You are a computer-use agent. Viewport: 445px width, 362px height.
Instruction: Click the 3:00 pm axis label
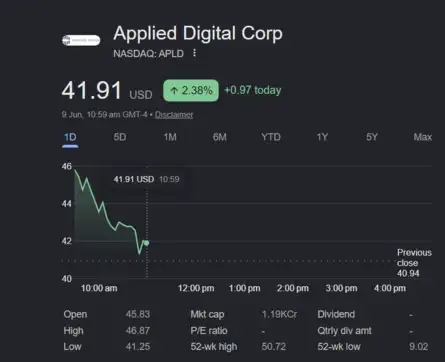(341, 288)
